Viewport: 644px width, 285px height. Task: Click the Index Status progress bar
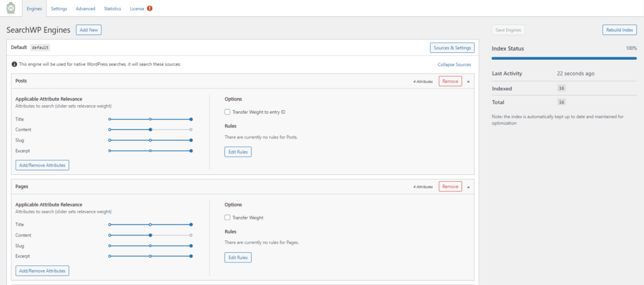[x=564, y=59]
